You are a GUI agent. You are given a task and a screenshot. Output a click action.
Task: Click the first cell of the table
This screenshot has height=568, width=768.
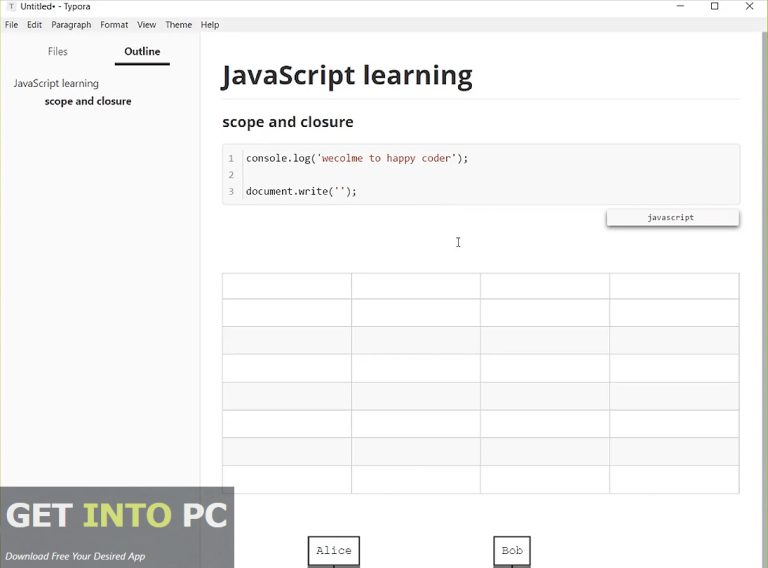(x=287, y=286)
